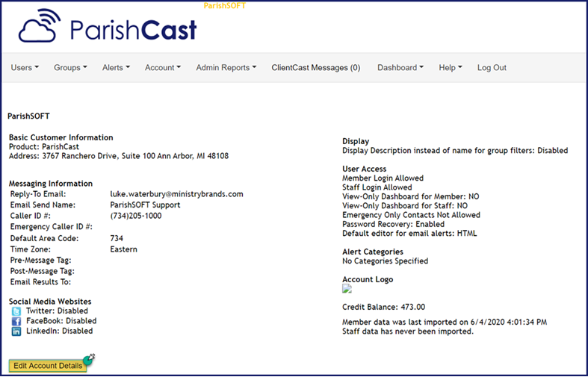Expand the Account menu

[163, 67]
